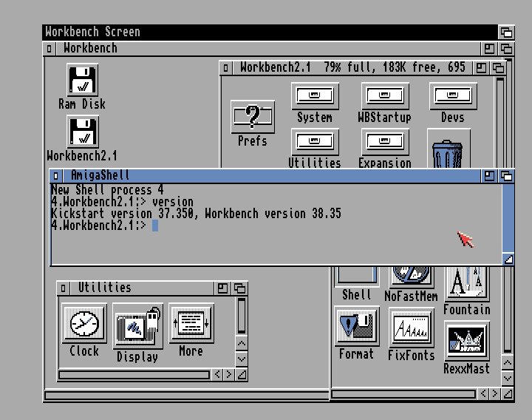Click zoom gadget of Workbench2.1 window
This screenshot has width=532, height=420.
(481, 68)
